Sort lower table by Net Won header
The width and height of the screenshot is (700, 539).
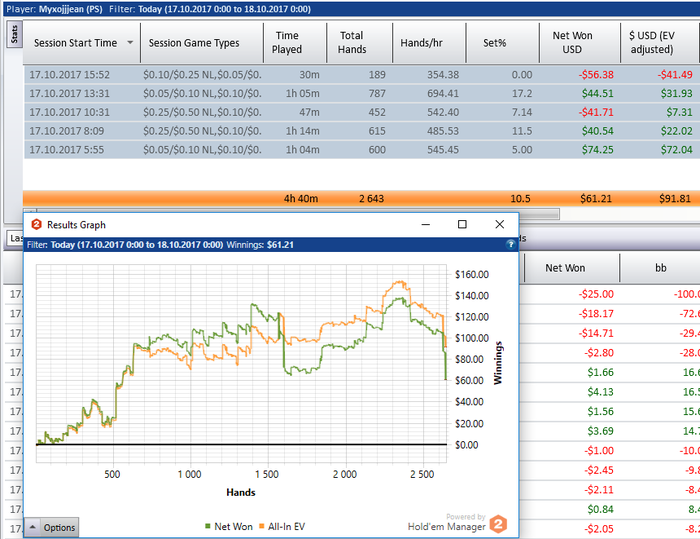click(571, 268)
